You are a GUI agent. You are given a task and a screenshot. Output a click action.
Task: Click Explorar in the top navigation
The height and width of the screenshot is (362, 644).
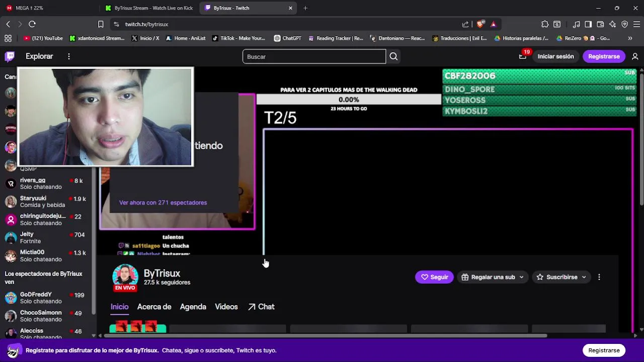click(39, 56)
